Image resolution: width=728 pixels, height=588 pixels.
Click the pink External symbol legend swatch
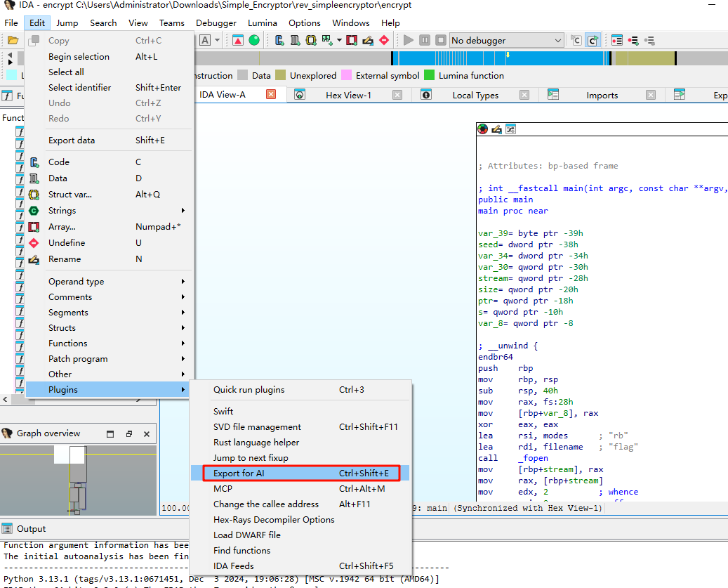point(346,76)
